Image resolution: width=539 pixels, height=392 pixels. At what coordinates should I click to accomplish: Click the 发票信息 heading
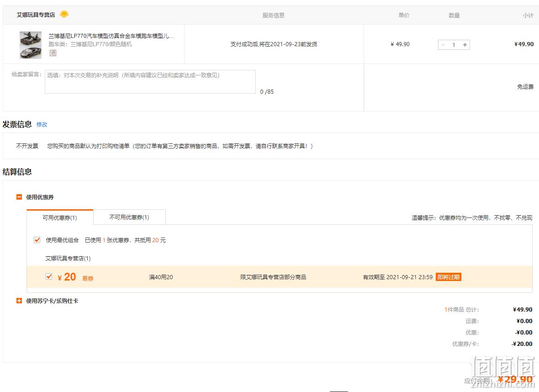[x=17, y=124]
